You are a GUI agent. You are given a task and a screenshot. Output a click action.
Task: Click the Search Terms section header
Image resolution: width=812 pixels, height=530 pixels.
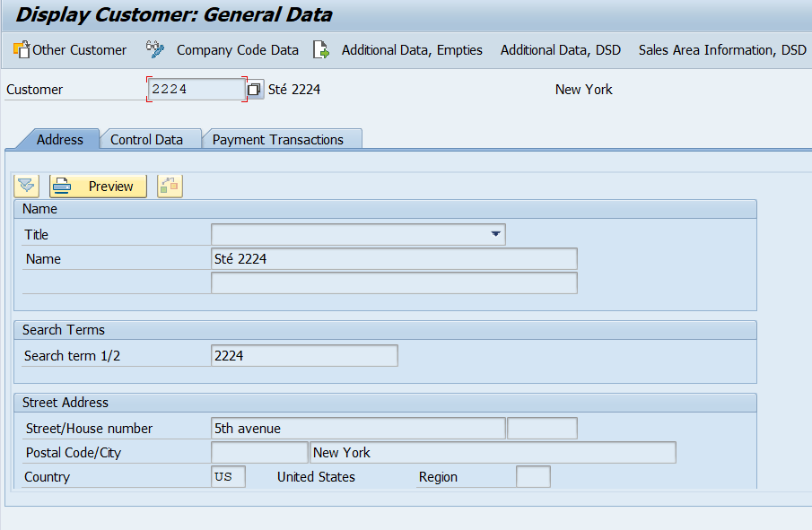(x=385, y=330)
